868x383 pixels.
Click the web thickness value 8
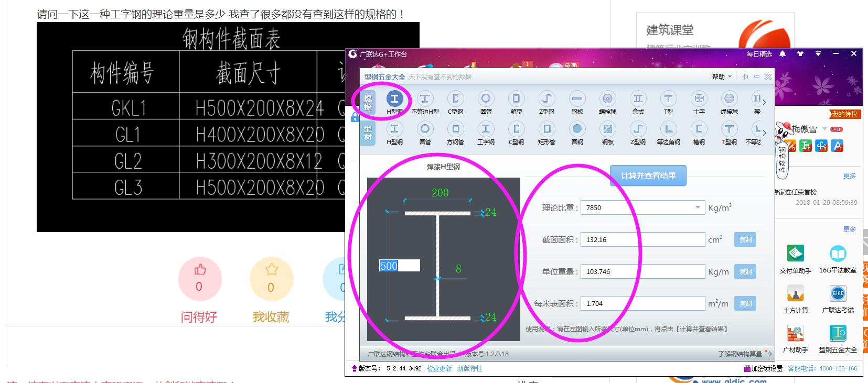coord(458,269)
